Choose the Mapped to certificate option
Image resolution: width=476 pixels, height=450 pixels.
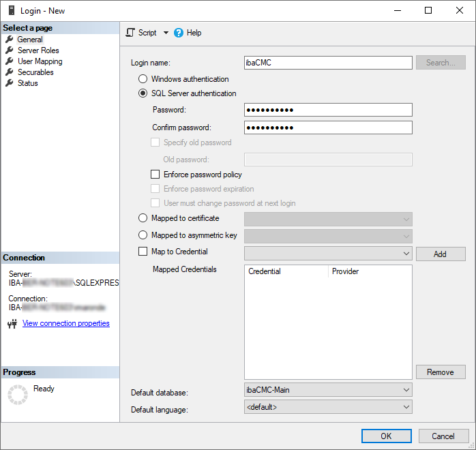(143, 217)
